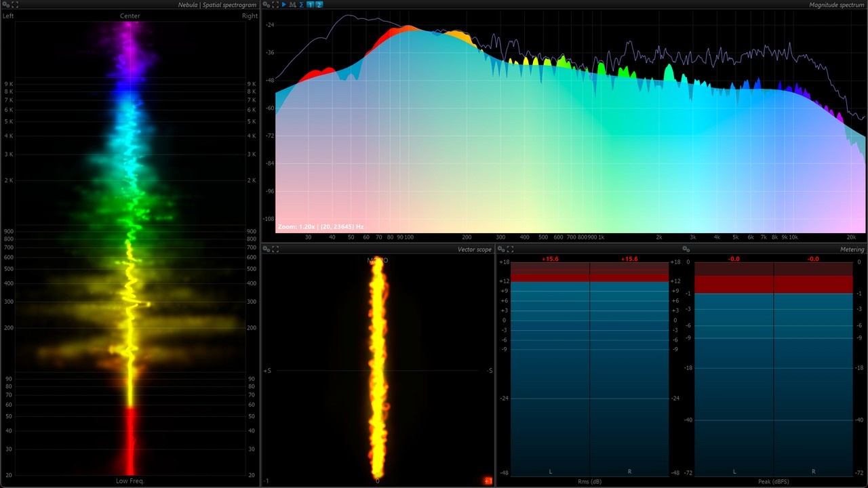Click the Magnitude spectrum panel title
868x488 pixels.
click(x=836, y=5)
